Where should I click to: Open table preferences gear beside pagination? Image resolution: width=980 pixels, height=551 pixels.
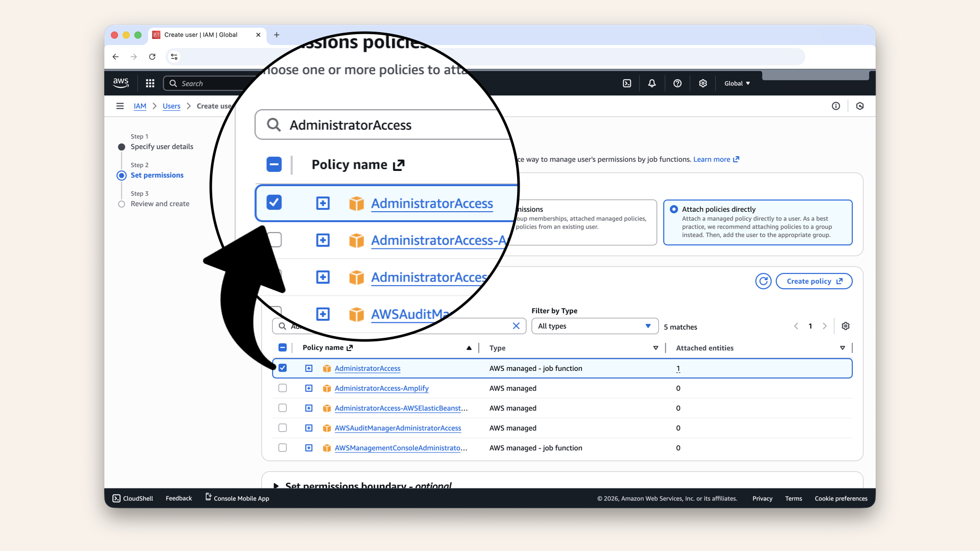point(846,326)
